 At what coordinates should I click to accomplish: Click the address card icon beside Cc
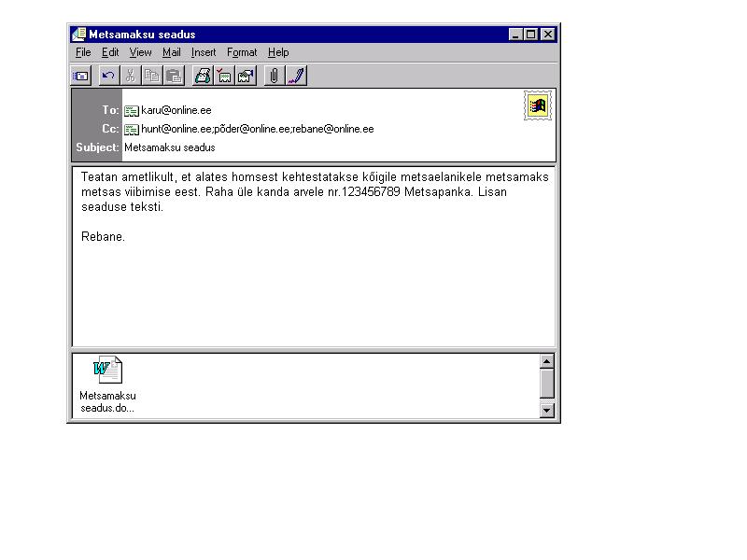[132, 130]
